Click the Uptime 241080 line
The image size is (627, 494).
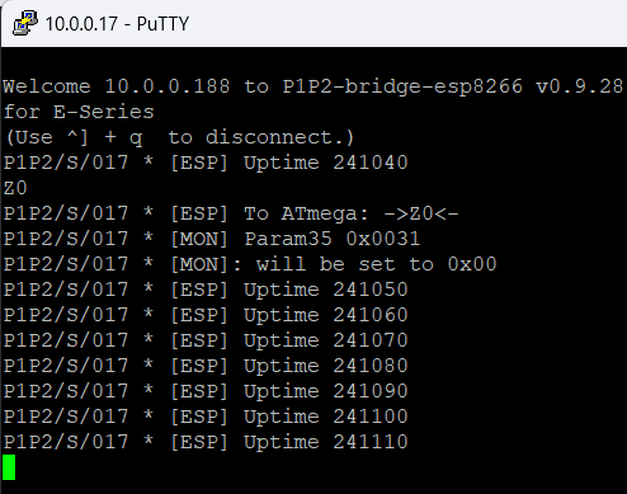pyautogui.click(x=205, y=366)
